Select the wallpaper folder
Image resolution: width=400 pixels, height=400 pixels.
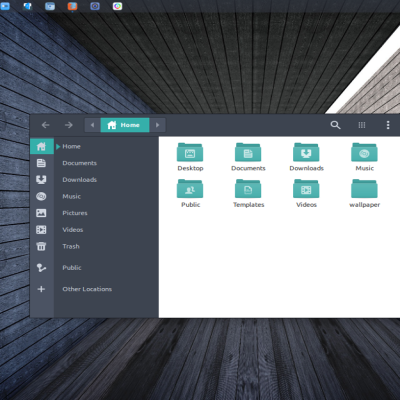[364, 193]
